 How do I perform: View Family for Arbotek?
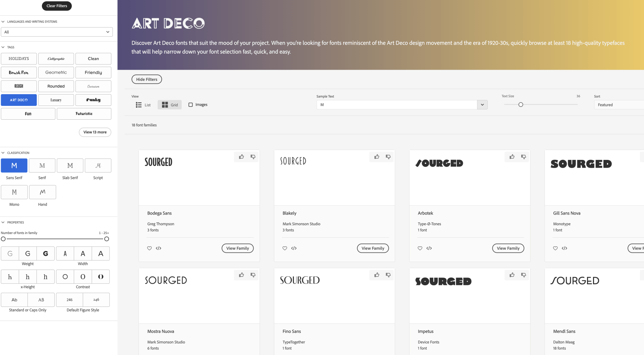508,248
